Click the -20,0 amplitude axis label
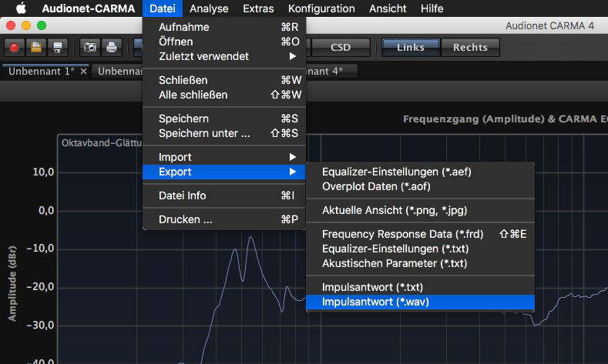608x364 pixels. click(40, 287)
